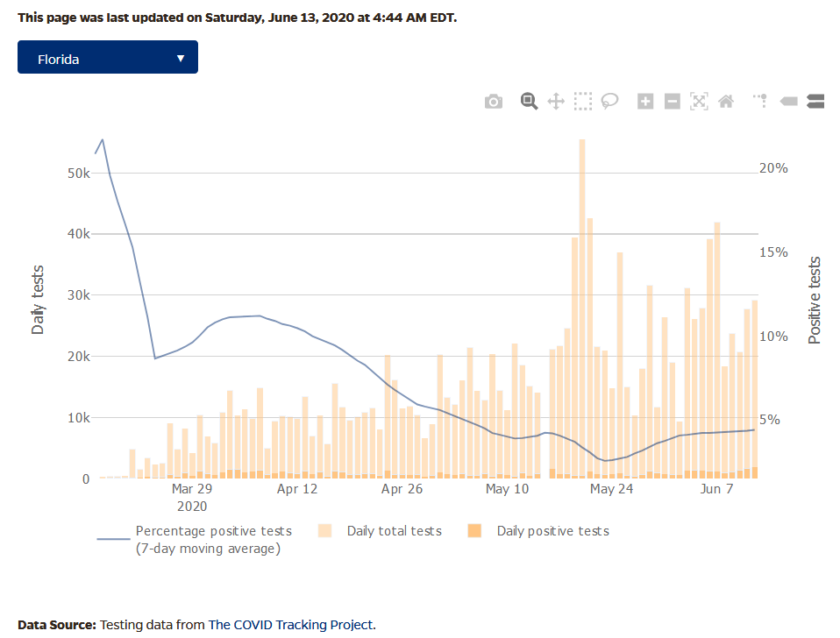840x638 pixels.
Task: Toggle Daily positive tests legend item
Action: point(552,531)
